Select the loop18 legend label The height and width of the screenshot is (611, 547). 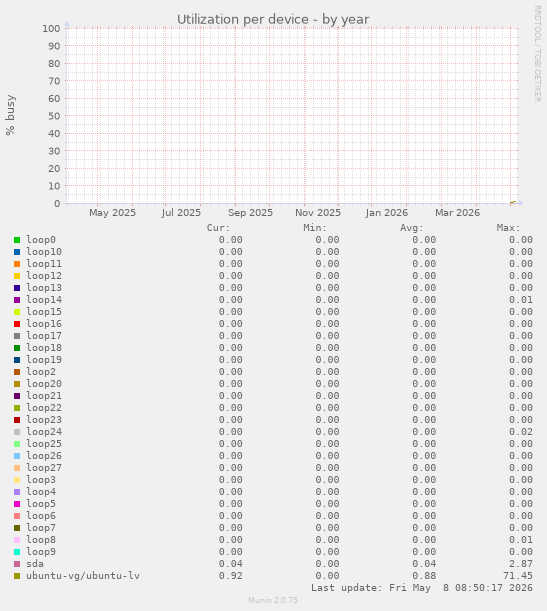44,348
